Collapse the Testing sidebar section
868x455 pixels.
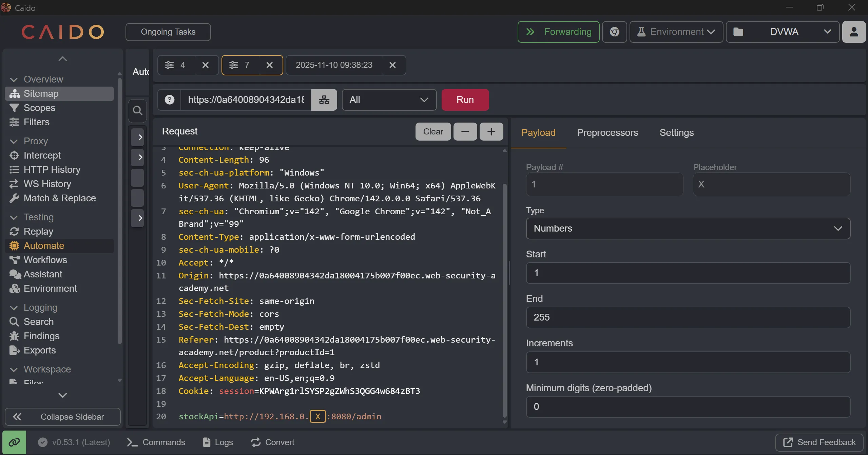tap(14, 217)
